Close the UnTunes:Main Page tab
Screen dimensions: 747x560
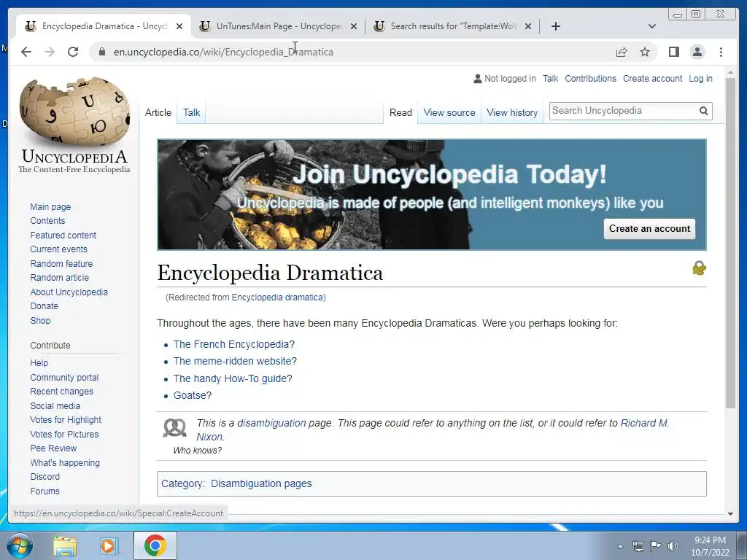click(x=354, y=26)
